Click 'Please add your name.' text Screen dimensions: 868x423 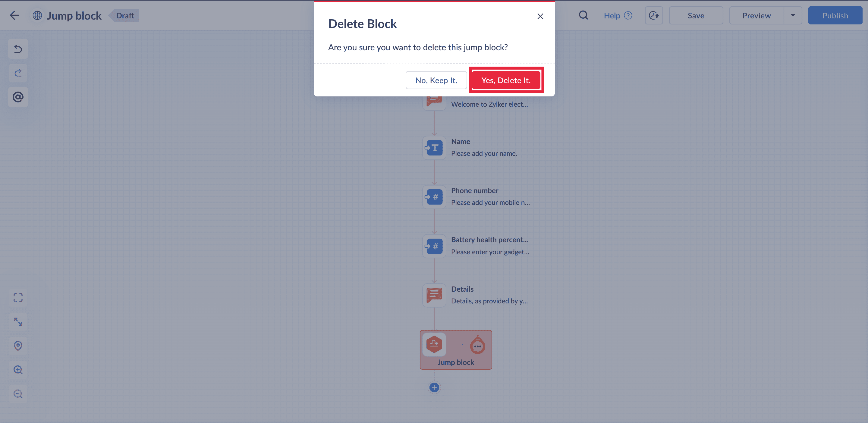pyautogui.click(x=484, y=153)
